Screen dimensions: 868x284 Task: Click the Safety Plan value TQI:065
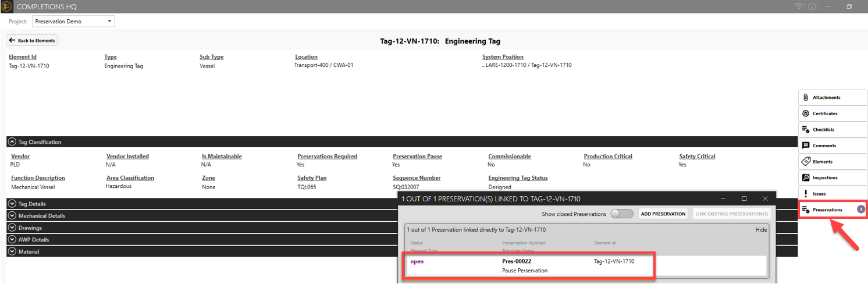pyautogui.click(x=307, y=187)
